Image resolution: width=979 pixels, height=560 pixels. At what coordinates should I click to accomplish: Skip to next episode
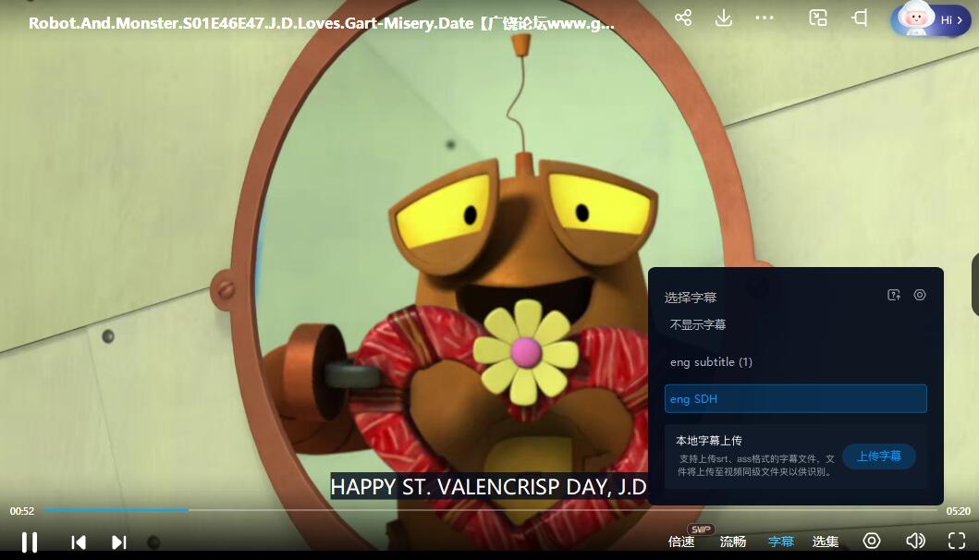(x=118, y=542)
